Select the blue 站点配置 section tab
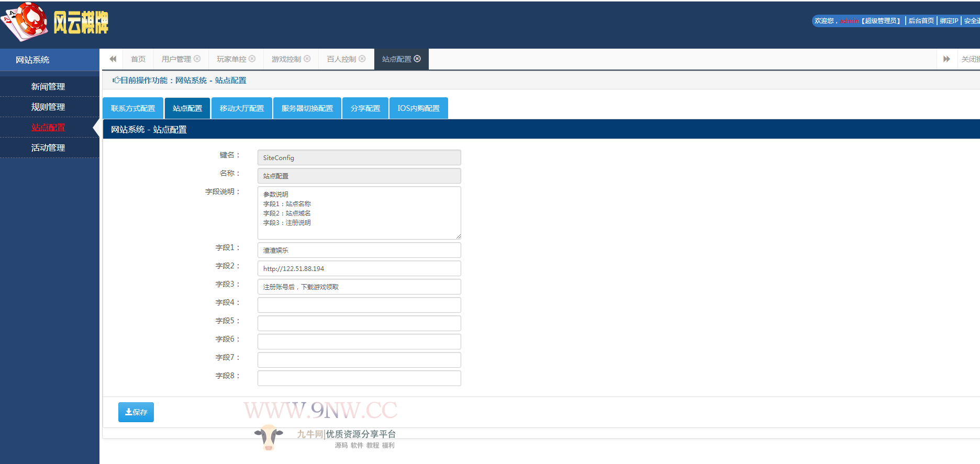The width and height of the screenshot is (980, 464). (187, 108)
